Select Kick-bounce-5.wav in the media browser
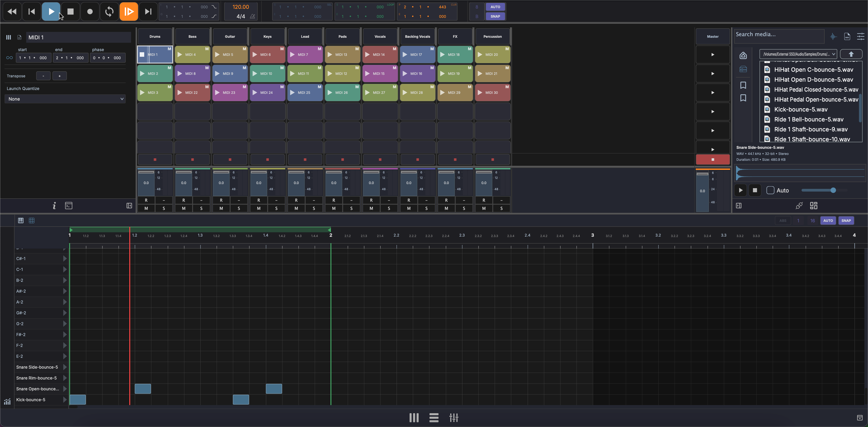This screenshot has height=427, width=868. (x=800, y=109)
